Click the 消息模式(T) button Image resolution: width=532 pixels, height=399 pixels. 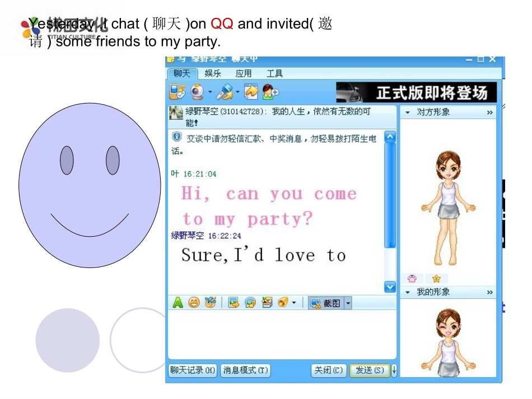245,370
